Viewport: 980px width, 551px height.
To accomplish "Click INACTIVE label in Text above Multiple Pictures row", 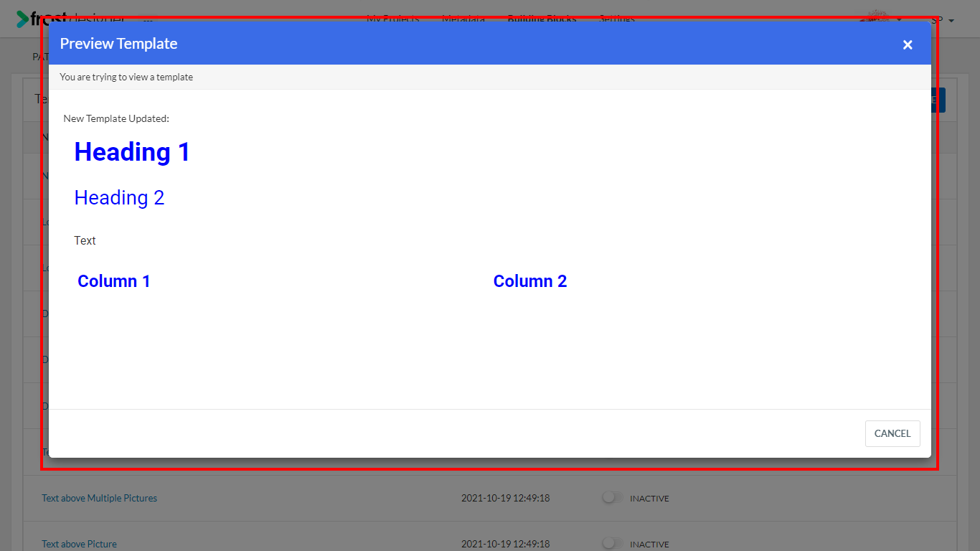I will [649, 499].
